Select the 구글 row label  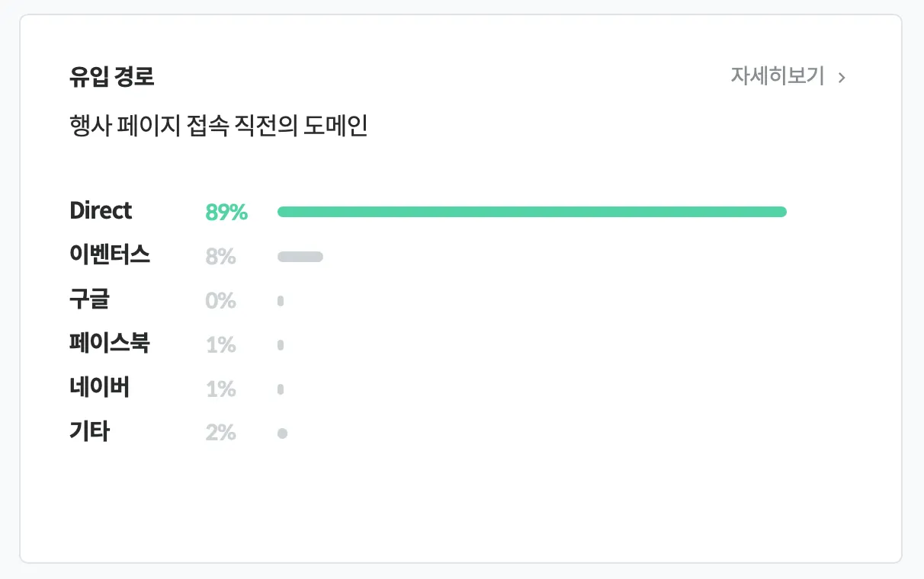(x=89, y=299)
